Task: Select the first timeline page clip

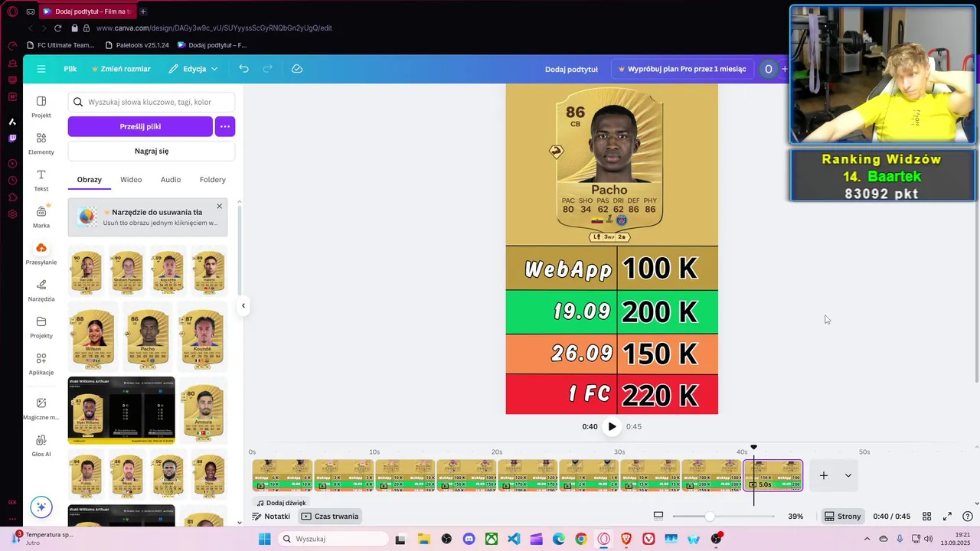Action: (x=283, y=475)
